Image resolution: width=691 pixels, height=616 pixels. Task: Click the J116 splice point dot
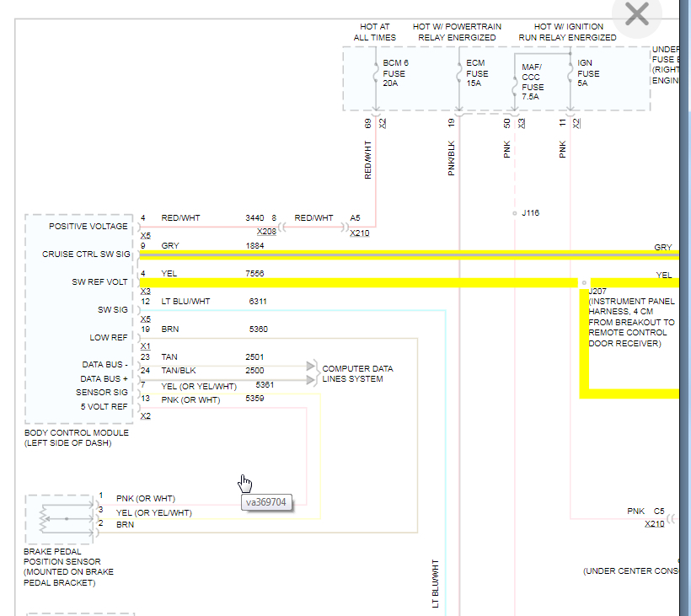pyautogui.click(x=514, y=213)
